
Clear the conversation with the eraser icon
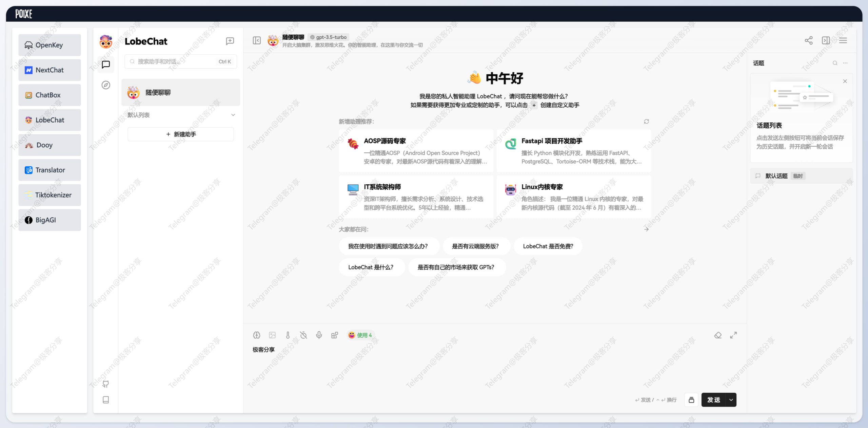click(x=718, y=335)
